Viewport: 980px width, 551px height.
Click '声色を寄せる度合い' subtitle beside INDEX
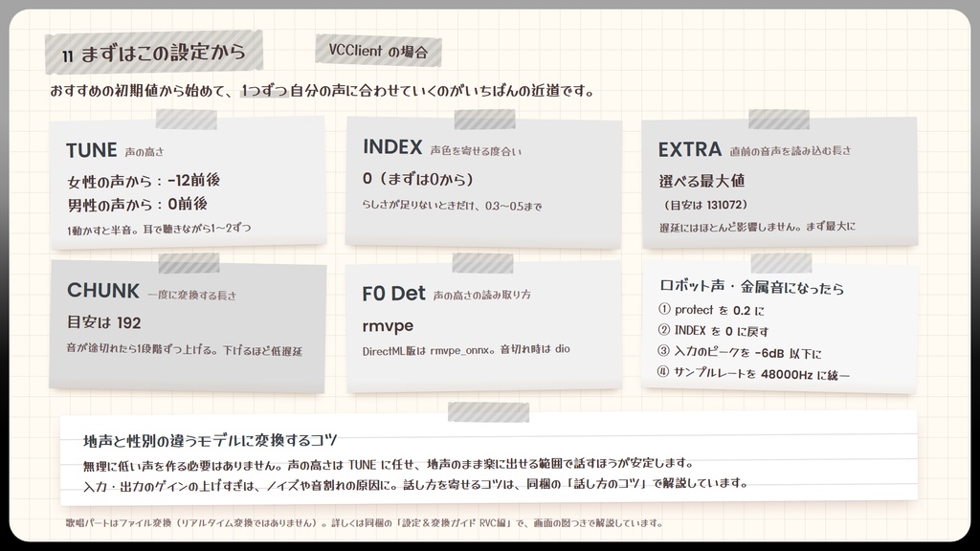tap(476, 150)
